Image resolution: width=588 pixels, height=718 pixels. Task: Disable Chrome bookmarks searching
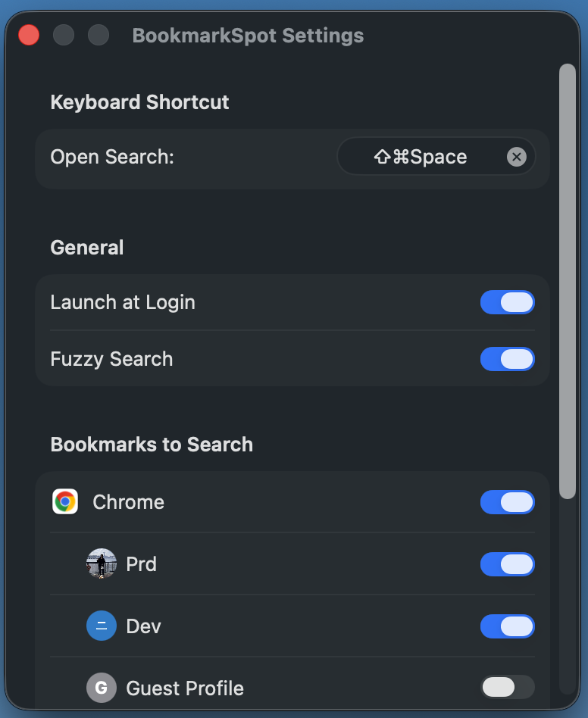(508, 502)
